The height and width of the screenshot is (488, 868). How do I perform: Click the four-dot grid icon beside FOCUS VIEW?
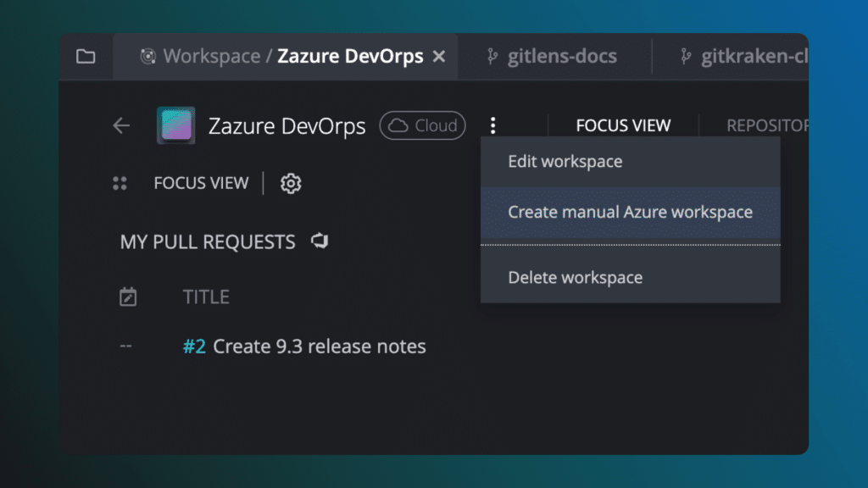(120, 183)
